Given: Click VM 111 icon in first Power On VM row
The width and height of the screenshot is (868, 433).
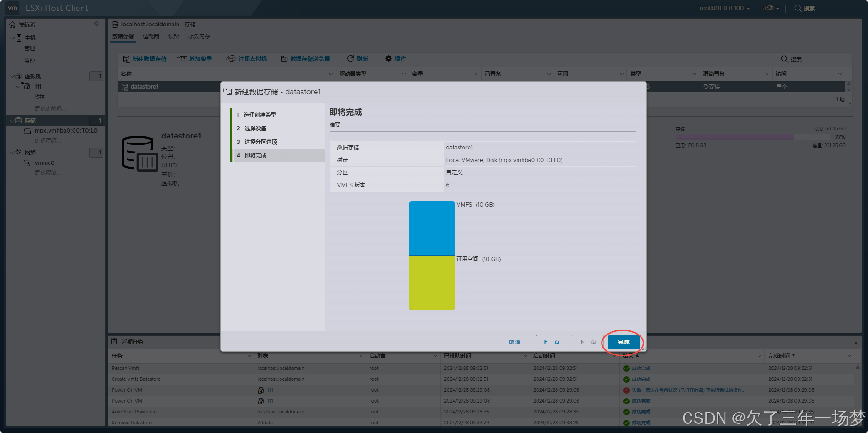Looking at the screenshot, I should tap(261, 390).
